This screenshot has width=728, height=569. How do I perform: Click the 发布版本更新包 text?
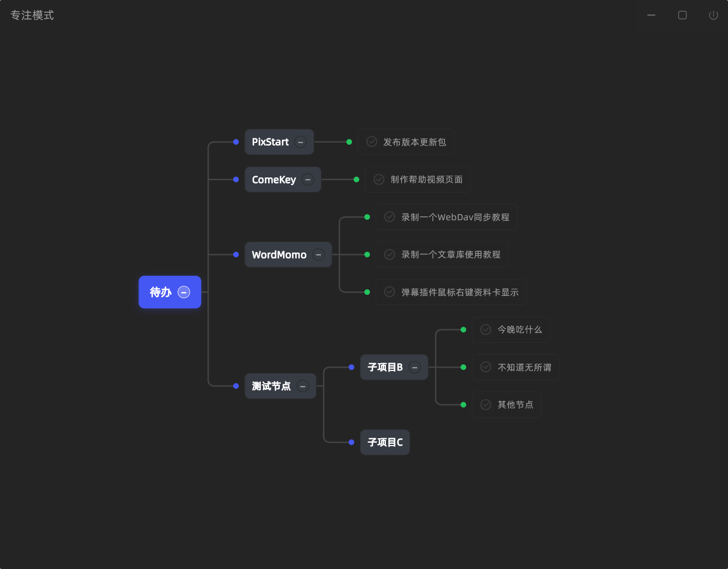click(414, 142)
